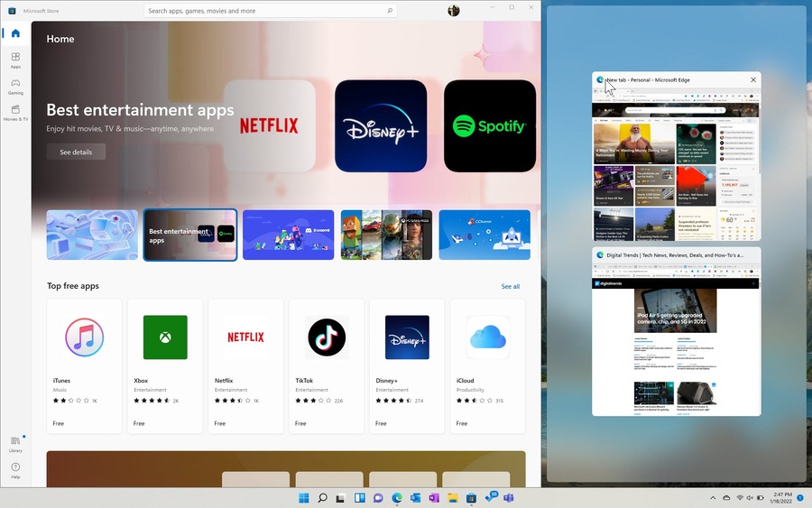
Task: Open the Gaming section in the sidebar
Action: [15, 86]
